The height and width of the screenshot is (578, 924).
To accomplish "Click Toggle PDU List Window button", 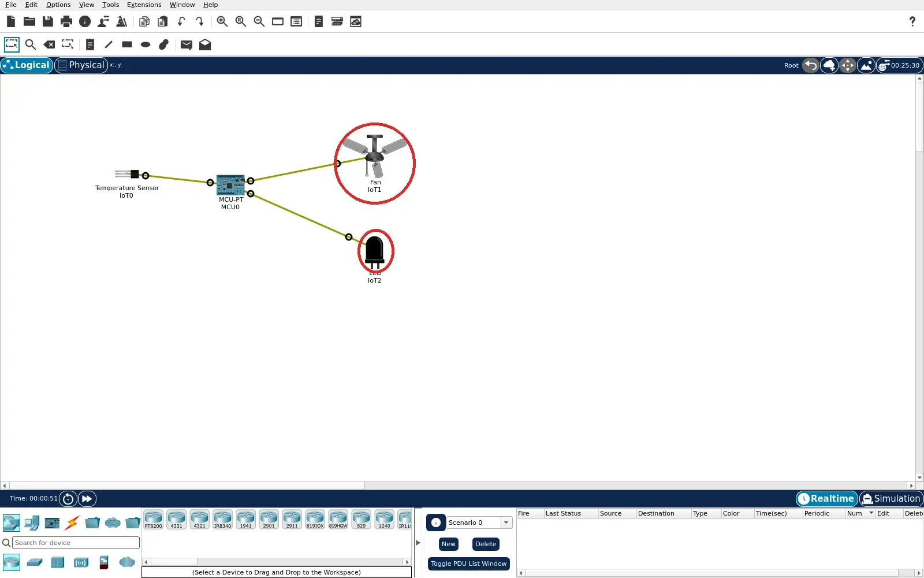I will point(468,564).
